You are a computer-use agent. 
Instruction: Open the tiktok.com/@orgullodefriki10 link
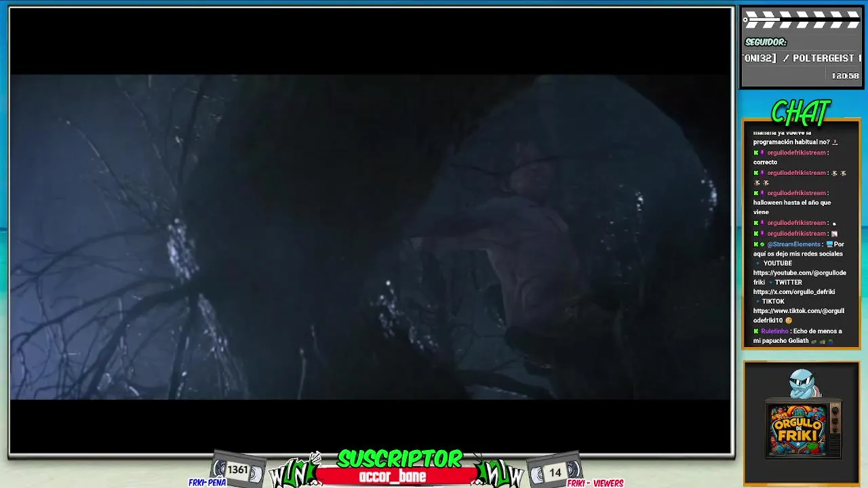point(799,316)
